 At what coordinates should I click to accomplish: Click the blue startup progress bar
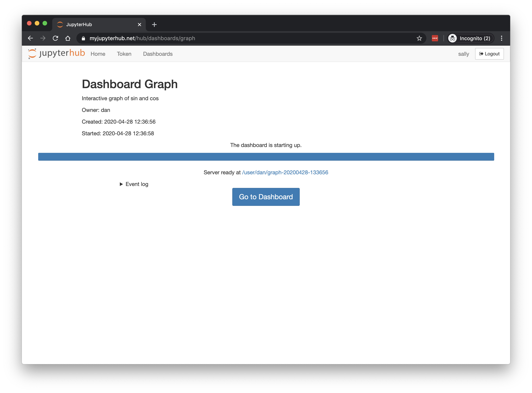click(266, 157)
